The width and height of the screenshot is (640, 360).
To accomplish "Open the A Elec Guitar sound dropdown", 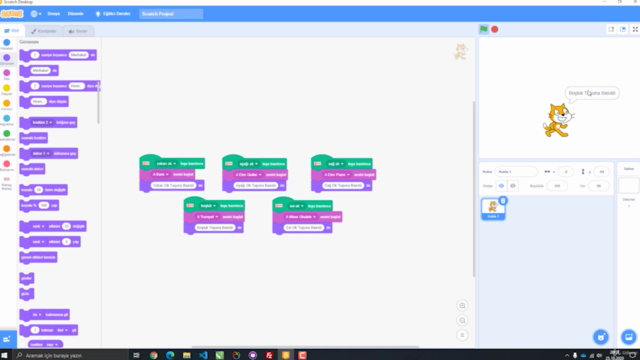I will tap(248, 175).
